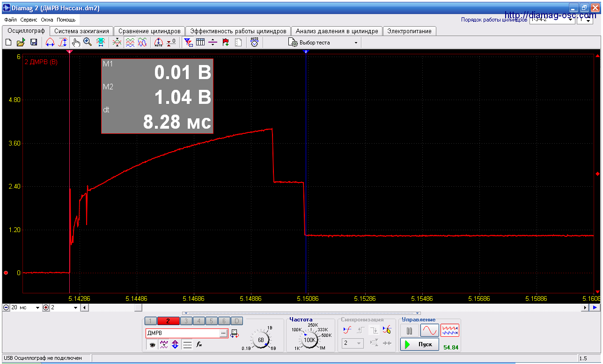
Task: Open the Файл menu
Action: point(10,20)
